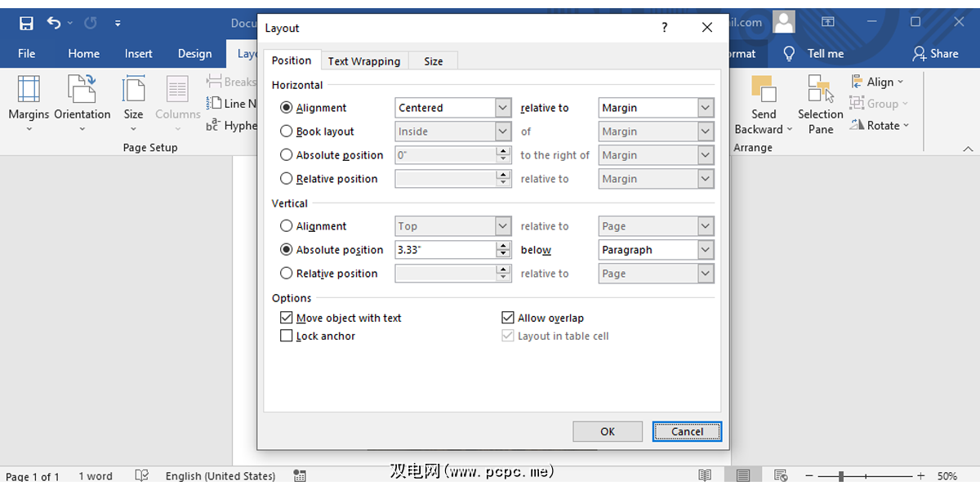980x490 pixels.
Task: Select the Book layout radio button
Action: [x=287, y=131]
